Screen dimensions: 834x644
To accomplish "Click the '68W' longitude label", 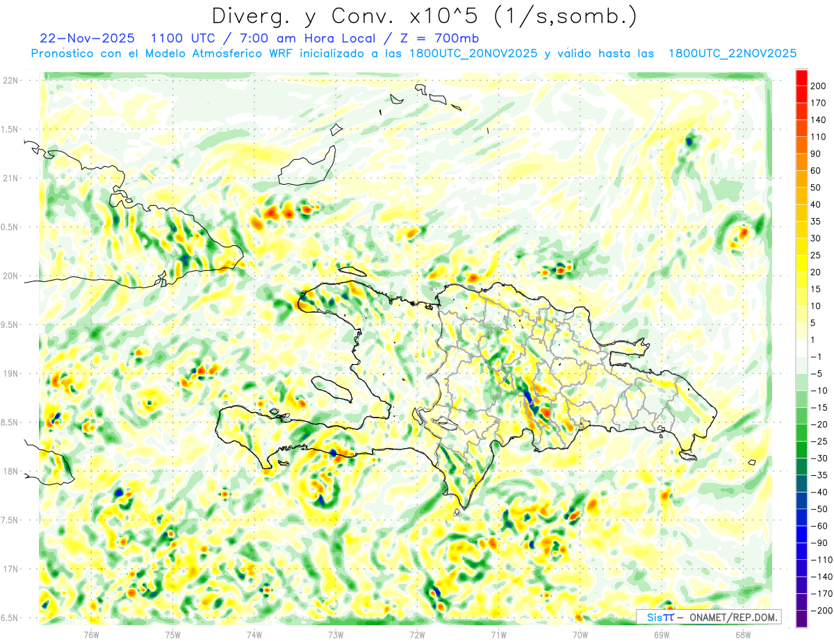I will point(743,634).
